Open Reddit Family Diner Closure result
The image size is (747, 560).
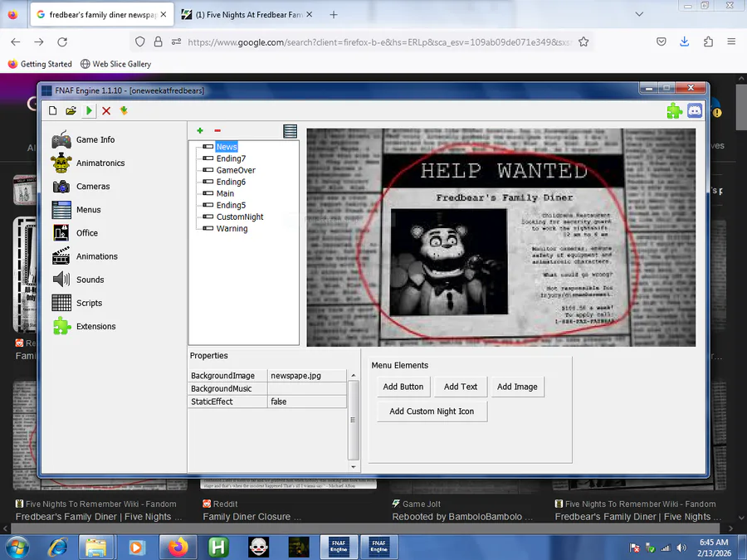[251, 517]
